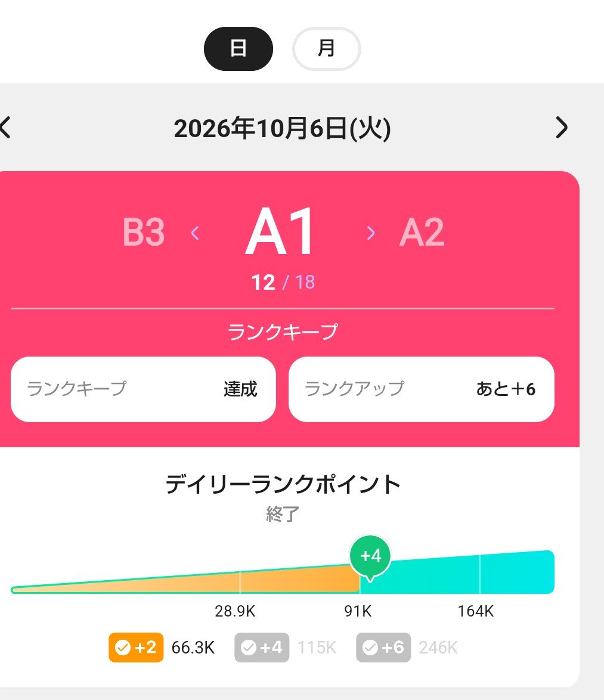604x700 pixels.
Task: Click the gray +6 checkmark badge
Action: point(383,648)
